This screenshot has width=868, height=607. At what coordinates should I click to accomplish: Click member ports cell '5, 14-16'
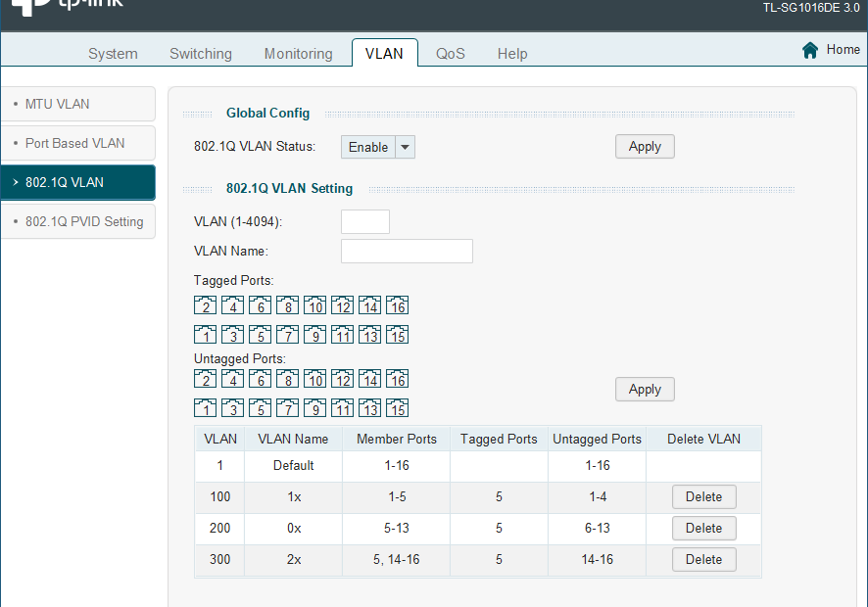click(397, 560)
